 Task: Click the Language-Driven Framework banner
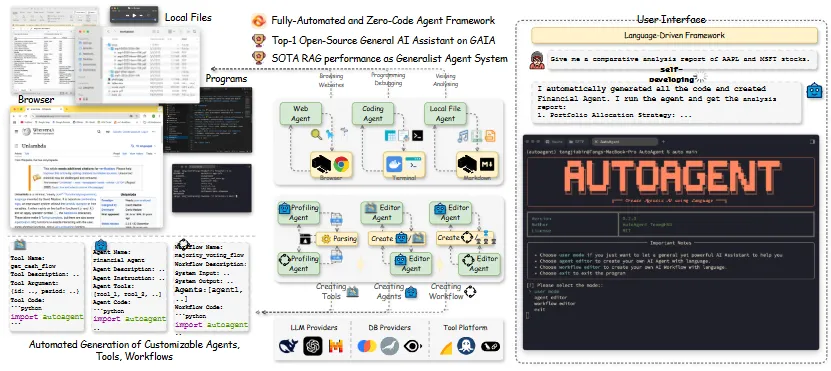674,36
